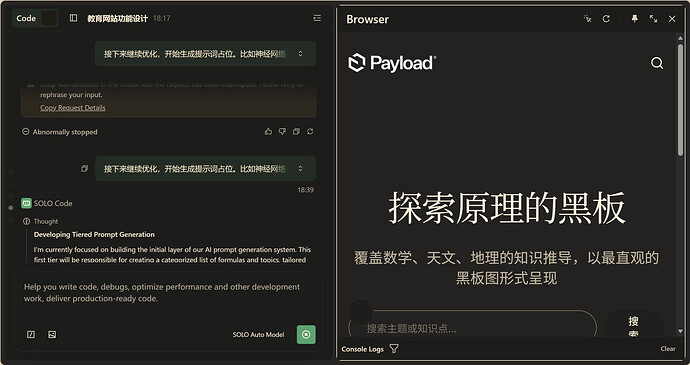
Task: Click the Payload logo in the page
Action: coord(392,63)
